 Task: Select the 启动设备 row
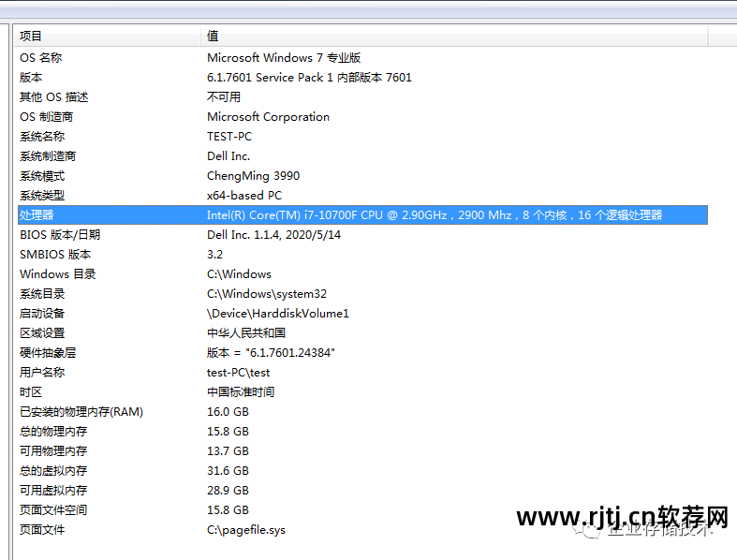[362, 314]
